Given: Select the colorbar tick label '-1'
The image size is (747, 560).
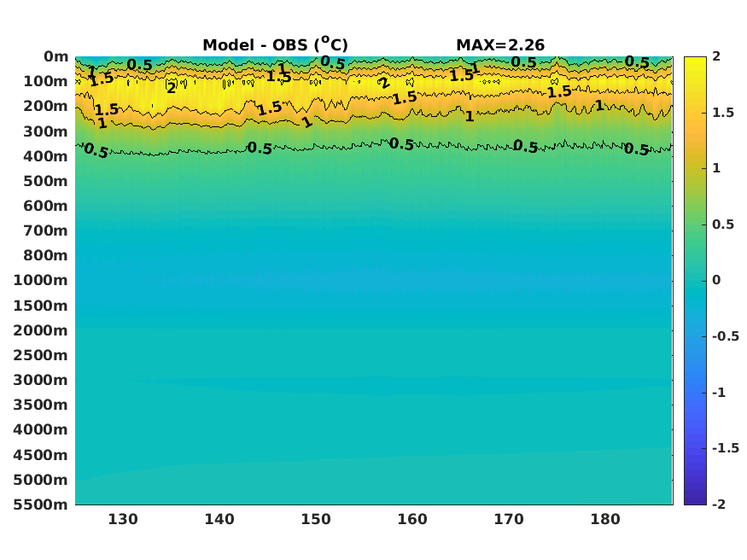Looking at the screenshot, I should point(719,393).
